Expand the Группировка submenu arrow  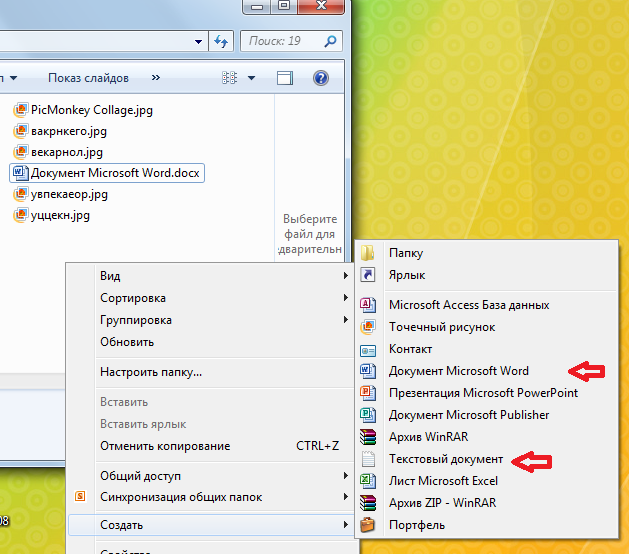pyautogui.click(x=345, y=320)
